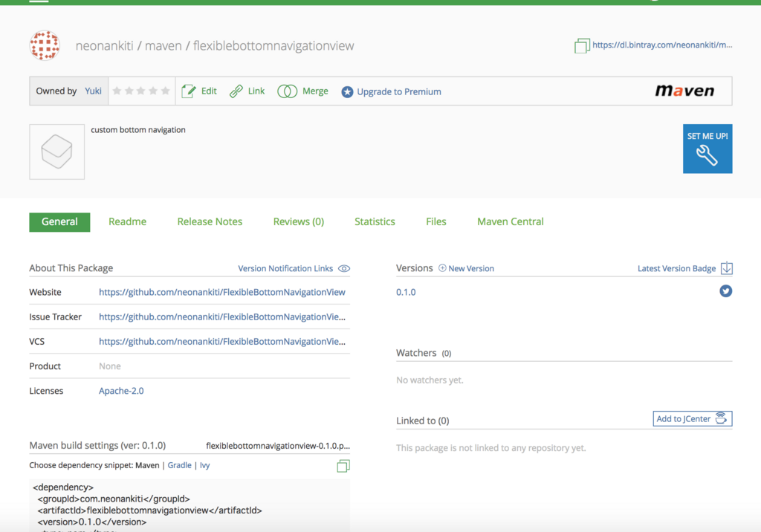Click the custom bottom navigation description text

[137, 129]
